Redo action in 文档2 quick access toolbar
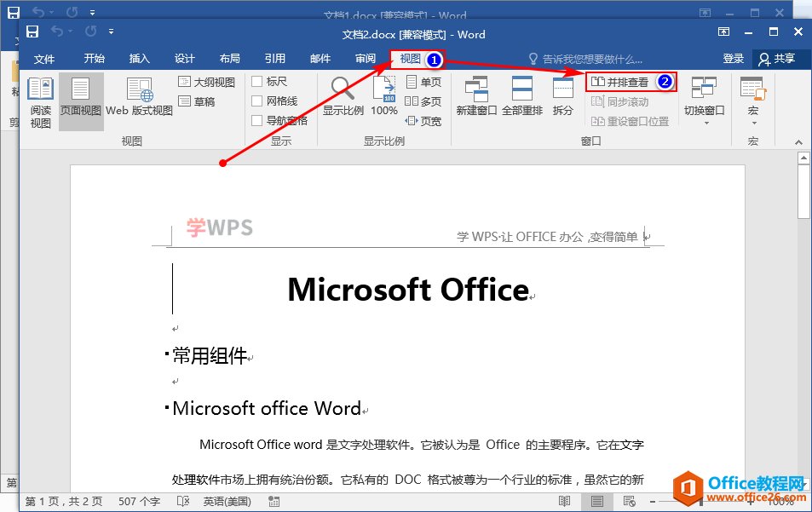Viewport: 812px width, 512px height. click(90, 32)
